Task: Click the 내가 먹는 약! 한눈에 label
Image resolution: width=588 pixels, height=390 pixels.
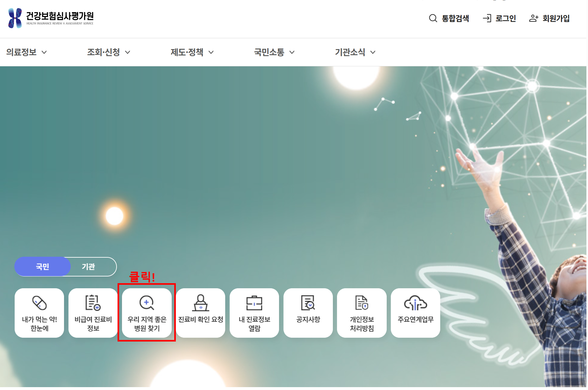Action: coord(39,324)
